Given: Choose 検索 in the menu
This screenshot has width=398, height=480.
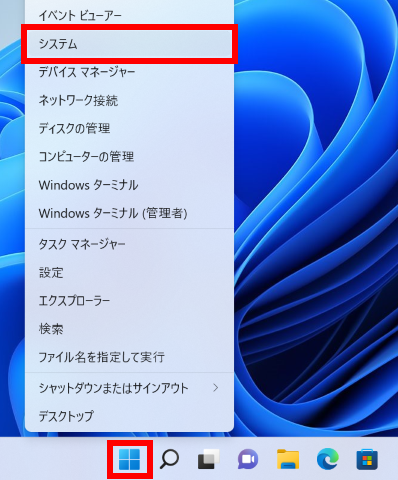Looking at the screenshot, I should (129, 329).
